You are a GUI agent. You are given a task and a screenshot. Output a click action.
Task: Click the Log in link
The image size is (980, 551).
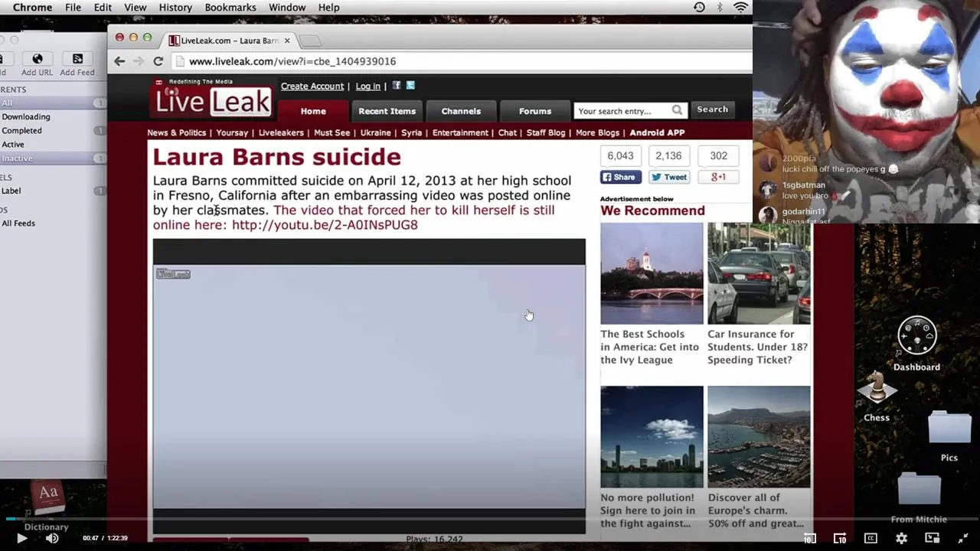click(367, 86)
